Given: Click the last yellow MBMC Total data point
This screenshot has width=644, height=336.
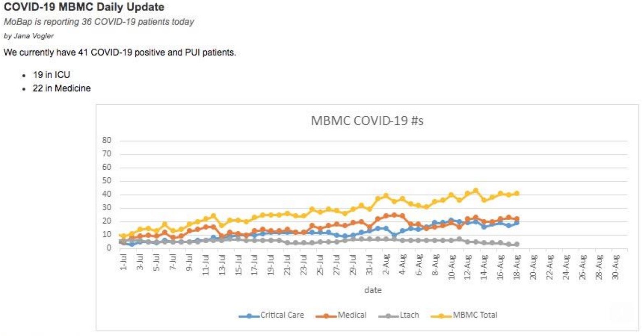Looking at the screenshot, I should tap(517, 193).
